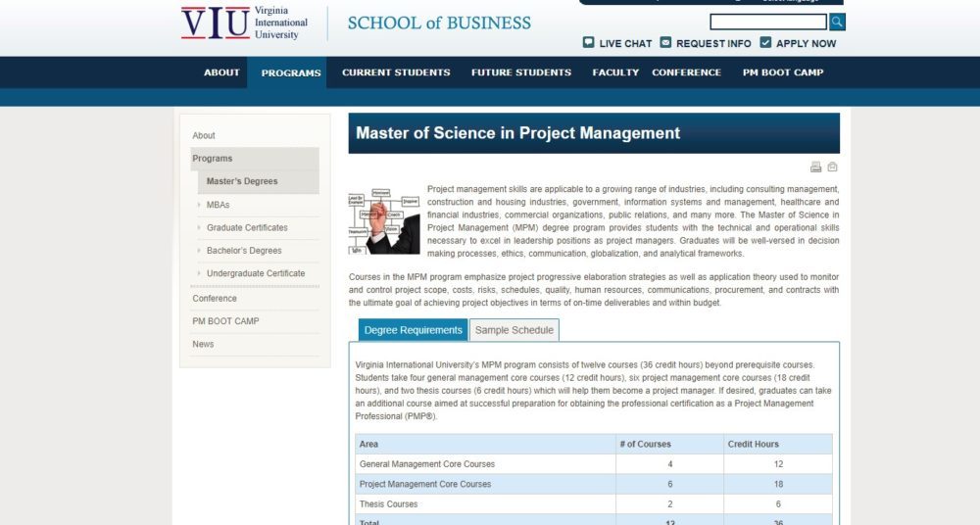Select the Degree Requirements tab
Viewport: 980px width, 525px height.
413,330
